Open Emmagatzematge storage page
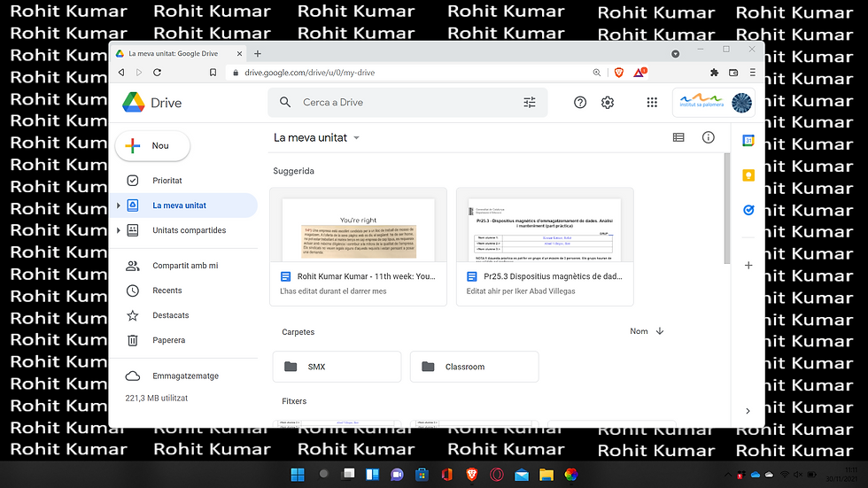Viewport: 868px width, 488px height. click(184, 376)
